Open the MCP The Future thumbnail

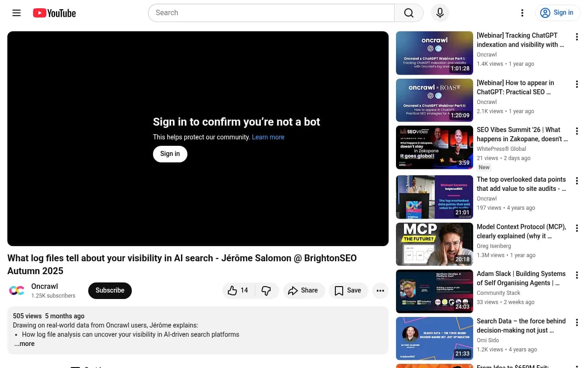point(435,244)
